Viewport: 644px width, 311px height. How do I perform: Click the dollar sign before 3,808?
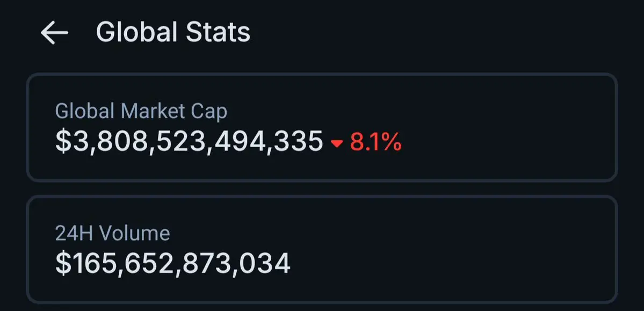tap(63, 142)
